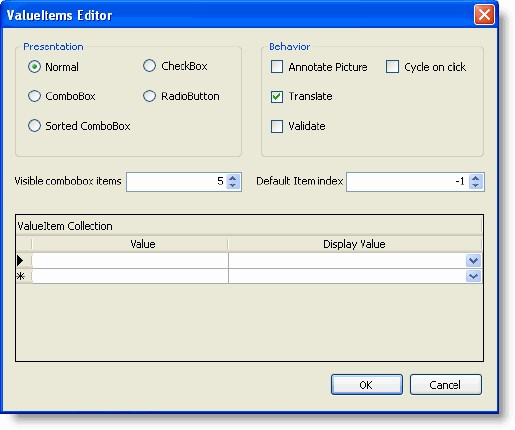
Task: Increase Default Item index using up arrow
Action: coord(476,178)
